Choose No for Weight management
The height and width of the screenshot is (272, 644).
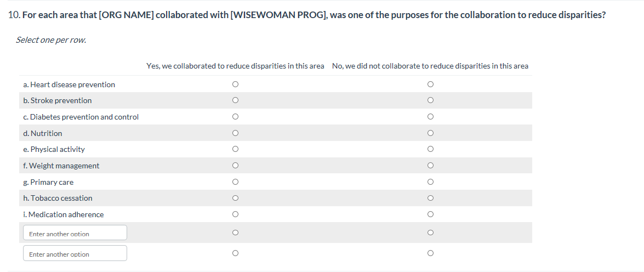coord(430,166)
